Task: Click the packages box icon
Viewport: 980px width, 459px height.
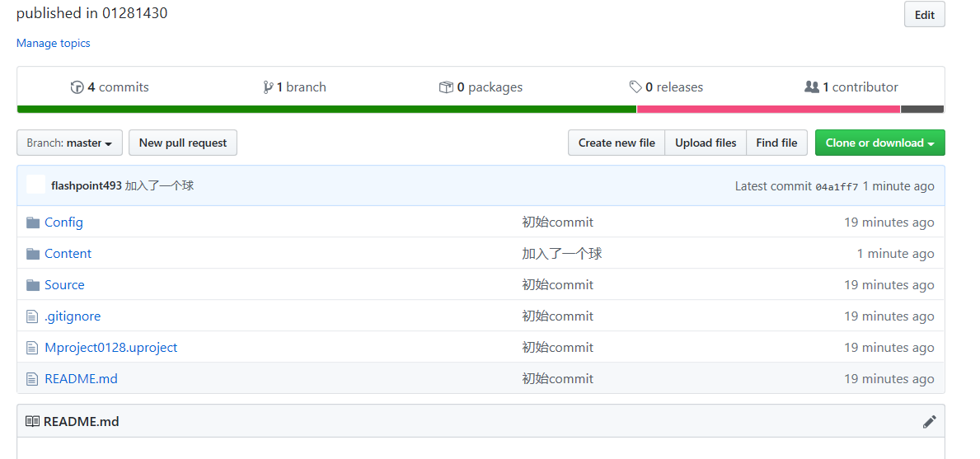Action: [x=446, y=87]
